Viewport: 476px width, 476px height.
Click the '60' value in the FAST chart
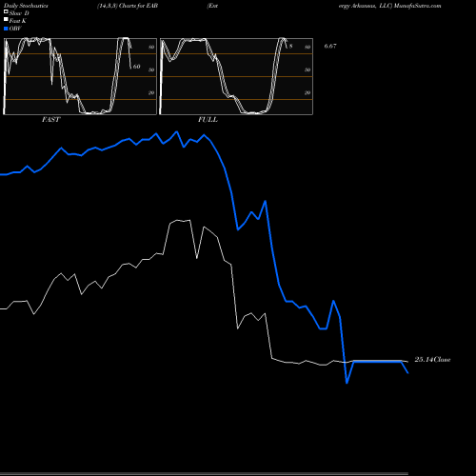tap(136, 67)
